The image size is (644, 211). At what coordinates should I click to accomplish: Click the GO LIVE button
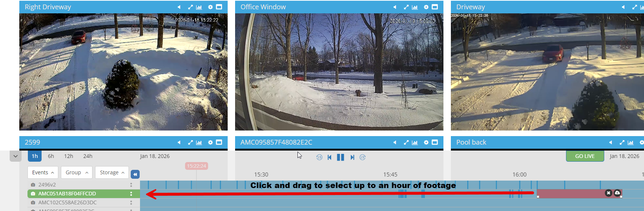585,156
